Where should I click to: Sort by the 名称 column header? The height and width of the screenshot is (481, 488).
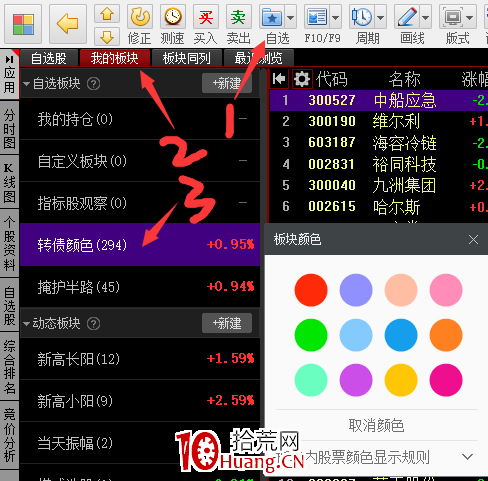pos(405,79)
